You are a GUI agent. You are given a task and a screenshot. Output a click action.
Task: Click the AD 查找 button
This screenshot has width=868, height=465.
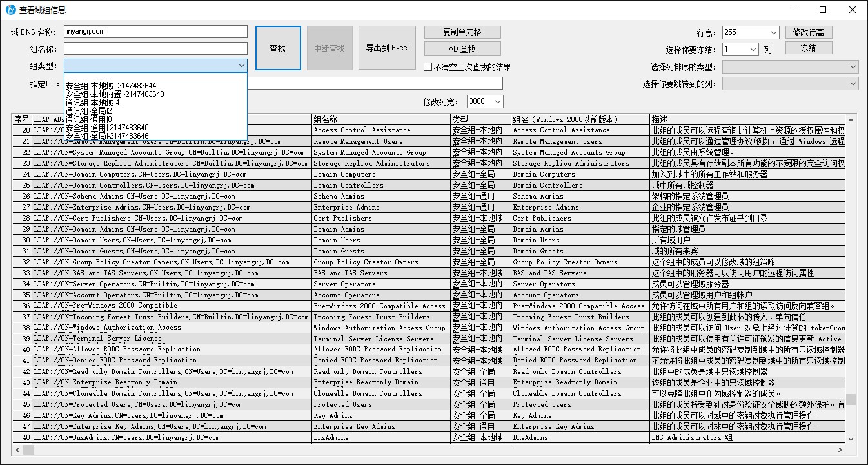[x=462, y=49]
